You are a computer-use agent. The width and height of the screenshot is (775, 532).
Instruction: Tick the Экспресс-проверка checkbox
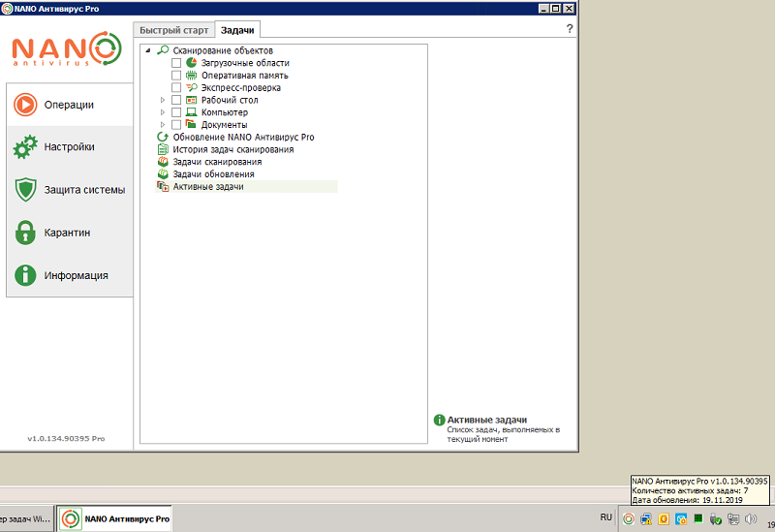[x=176, y=88]
